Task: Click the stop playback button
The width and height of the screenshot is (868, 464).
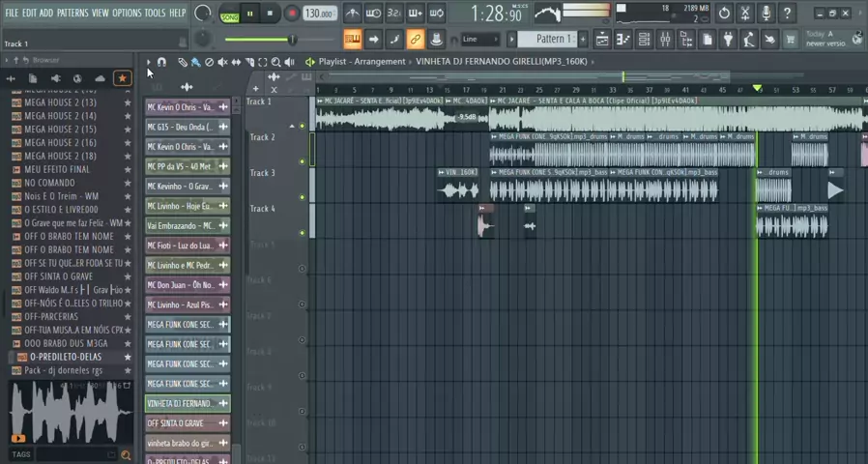Action: coord(272,14)
